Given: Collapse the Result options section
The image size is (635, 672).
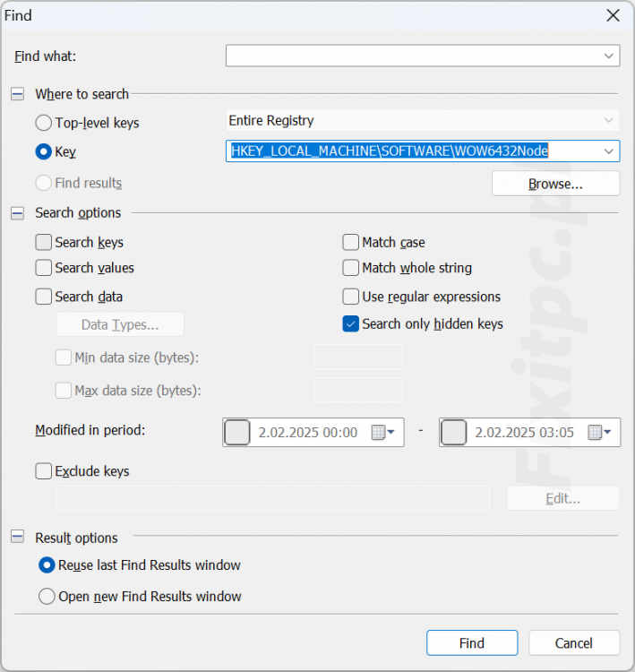Looking at the screenshot, I should [17, 538].
